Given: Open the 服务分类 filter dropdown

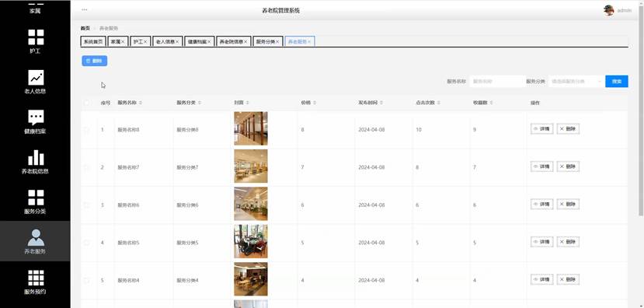Looking at the screenshot, I should click(576, 82).
